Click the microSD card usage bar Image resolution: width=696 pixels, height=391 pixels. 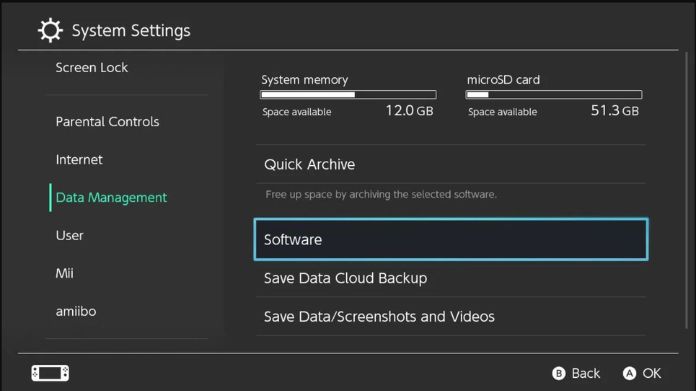[554, 95]
